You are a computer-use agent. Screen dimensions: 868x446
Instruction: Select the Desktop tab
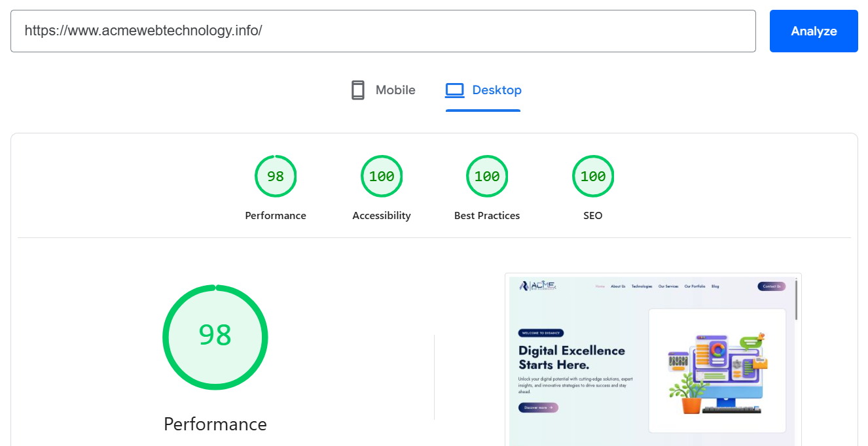(483, 90)
